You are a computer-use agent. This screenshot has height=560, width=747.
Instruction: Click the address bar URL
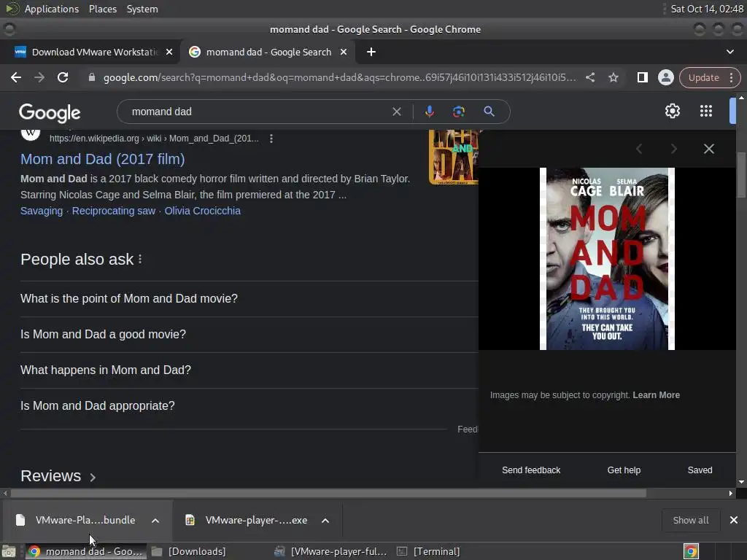coord(340,77)
